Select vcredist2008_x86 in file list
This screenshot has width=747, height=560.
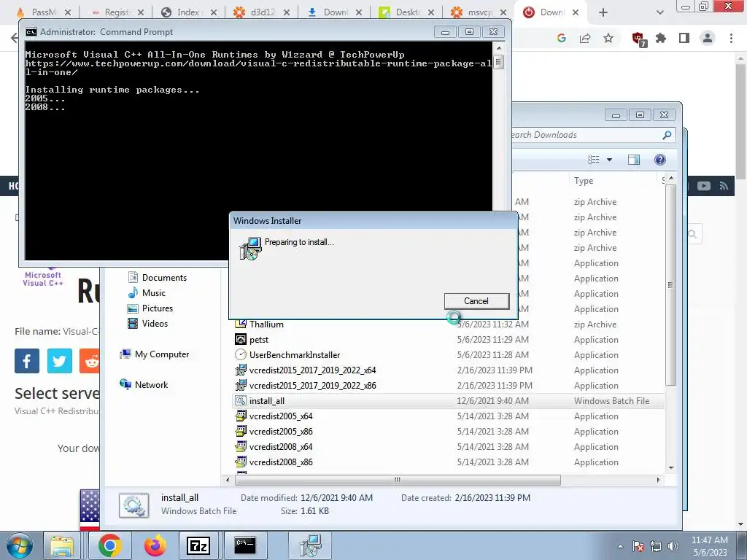click(447, 462)
